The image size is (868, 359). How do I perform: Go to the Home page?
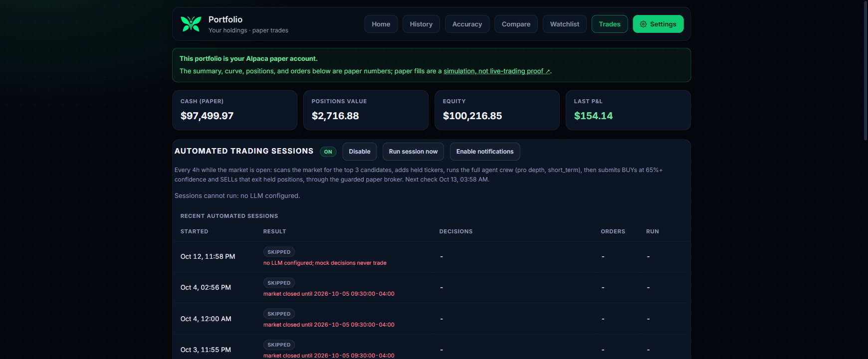pyautogui.click(x=381, y=24)
